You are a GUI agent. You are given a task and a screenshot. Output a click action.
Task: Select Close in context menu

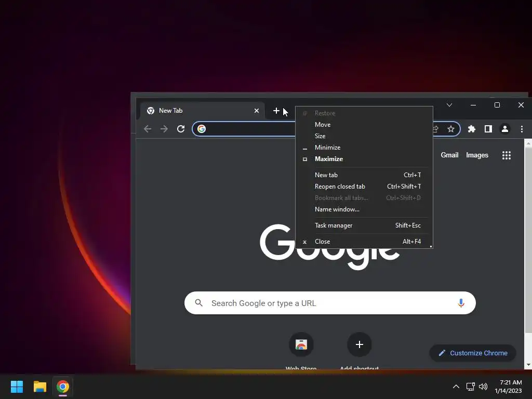click(x=364, y=242)
